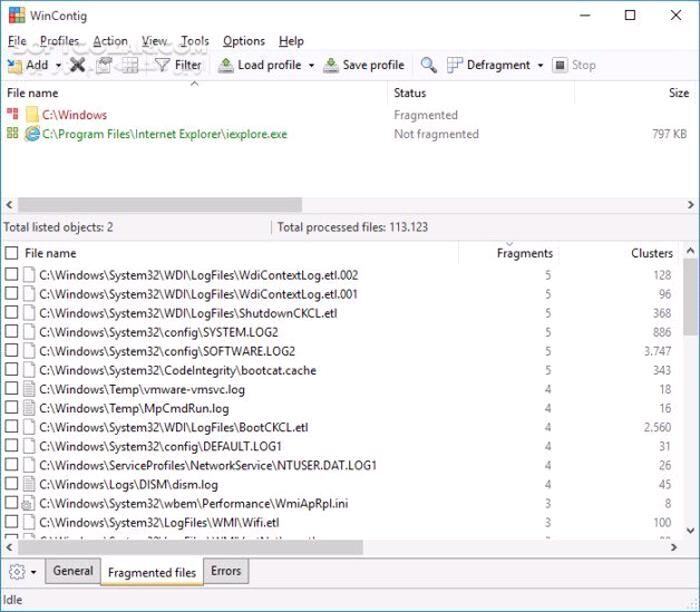Click the Add button in toolbar

pyautogui.click(x=28, y=65)
